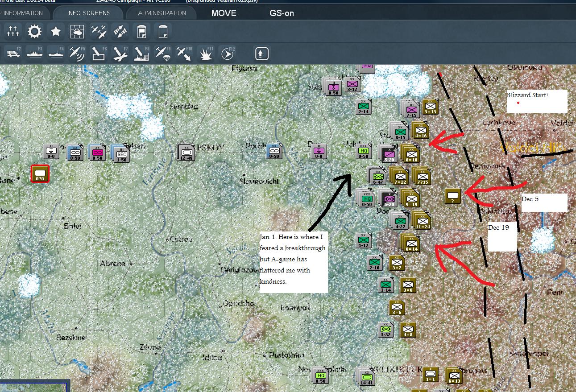Select the 8-15 infantry stack
Screen dimensions: 576x392
tap(400, 132)
